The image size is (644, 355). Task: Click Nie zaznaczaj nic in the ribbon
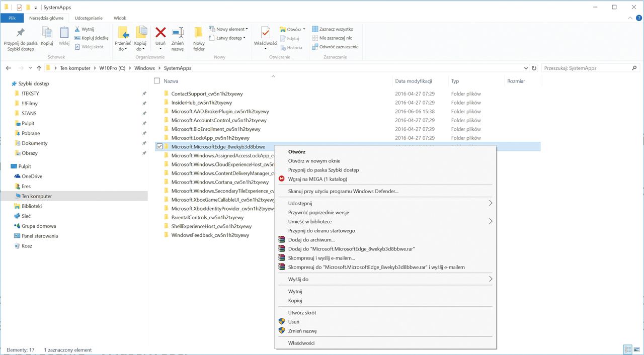(x=332, y=38)
